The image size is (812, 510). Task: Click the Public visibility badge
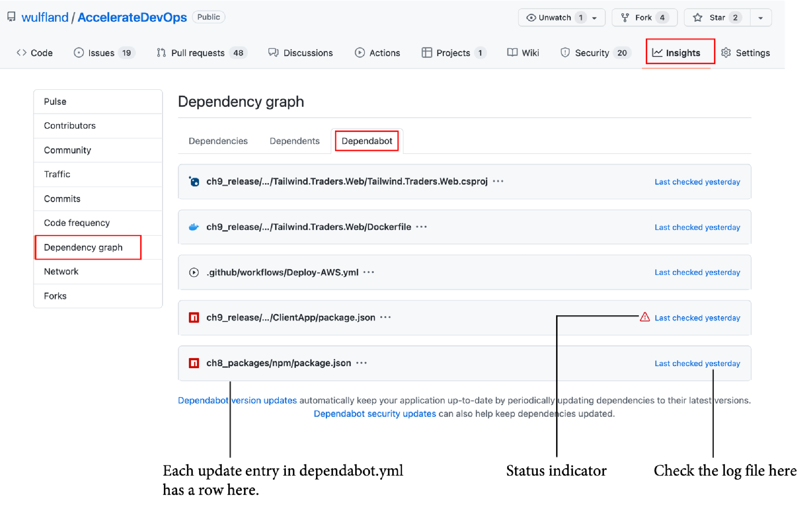[x=209, y=17]
